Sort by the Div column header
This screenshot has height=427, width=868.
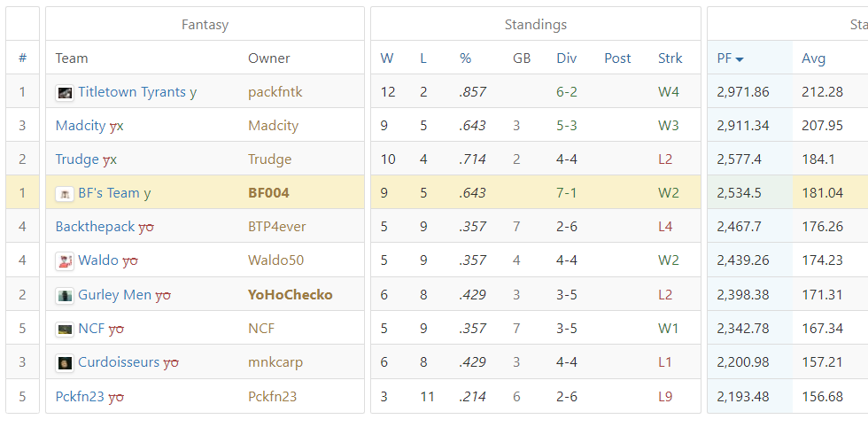point(566,58)
